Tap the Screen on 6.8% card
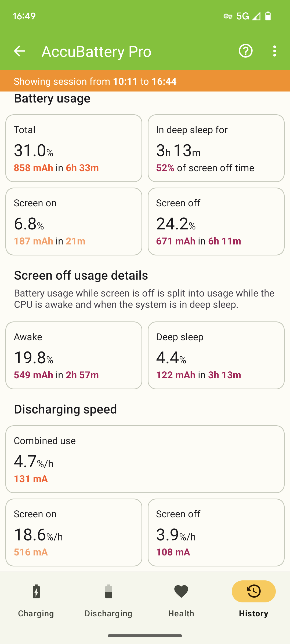 (74, 221)
